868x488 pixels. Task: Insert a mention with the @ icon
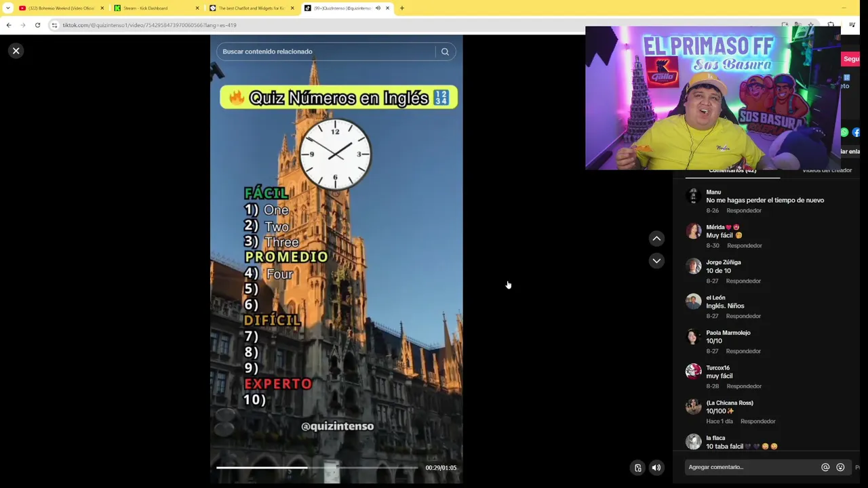pos(825,467)
